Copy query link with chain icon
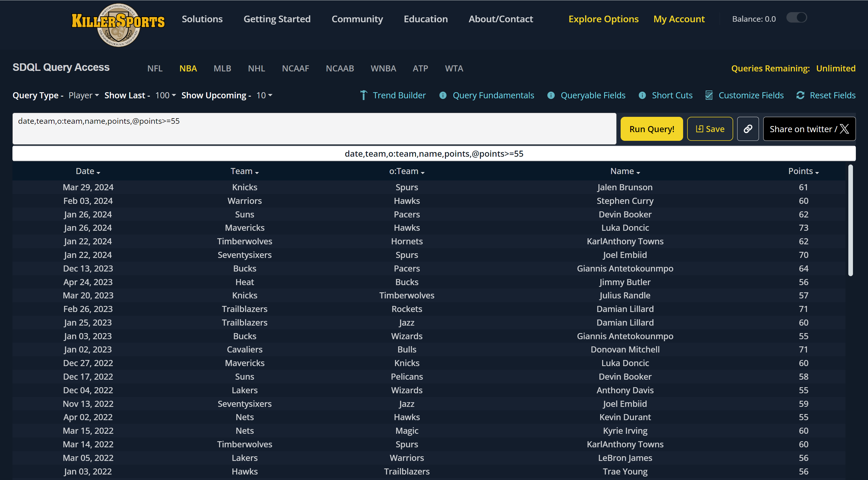Image resolution: width=868 pixels, height=480 pixels. 748,129
